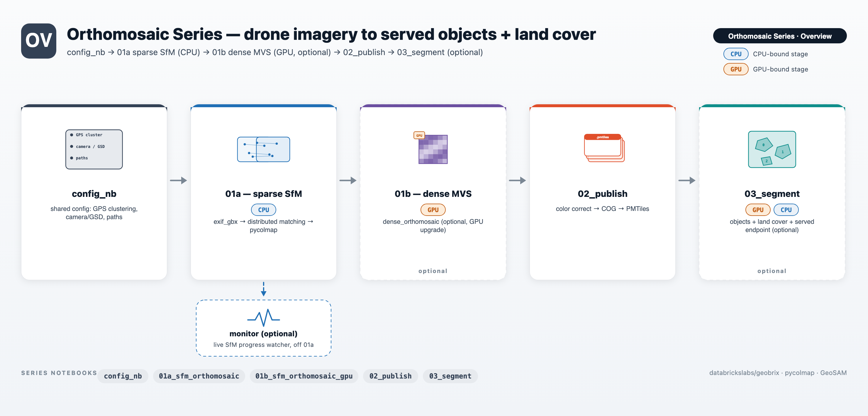Screen dimensions: 868x416
Task: Click 'live SfM progress watcher, off 01a' text
Action: [264, 345]
